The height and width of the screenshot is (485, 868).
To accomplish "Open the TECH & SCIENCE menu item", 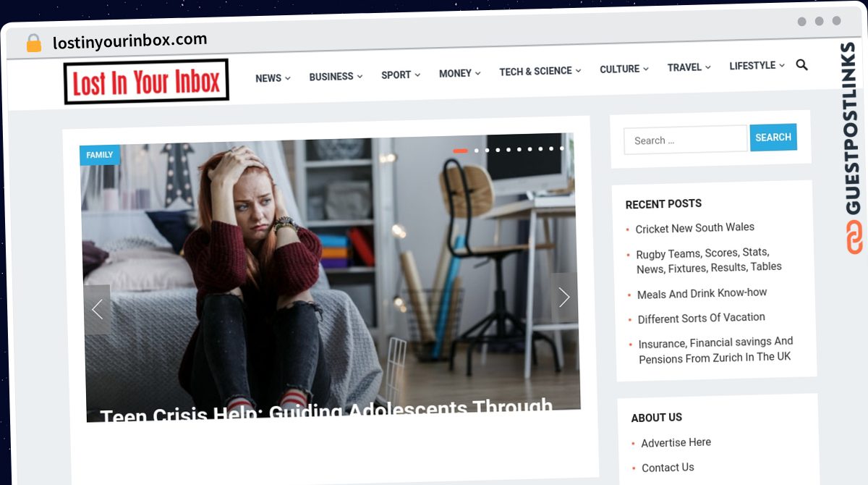I will [x=535, y=71].
